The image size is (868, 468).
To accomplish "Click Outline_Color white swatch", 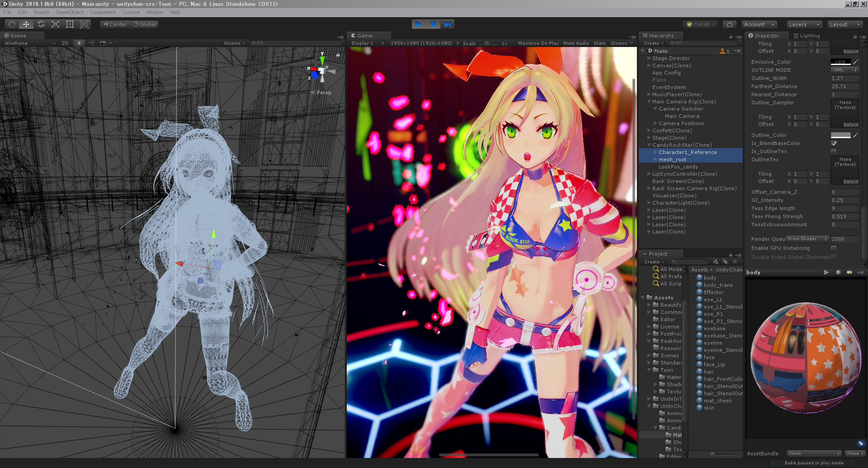I will [x=841, y=135].
